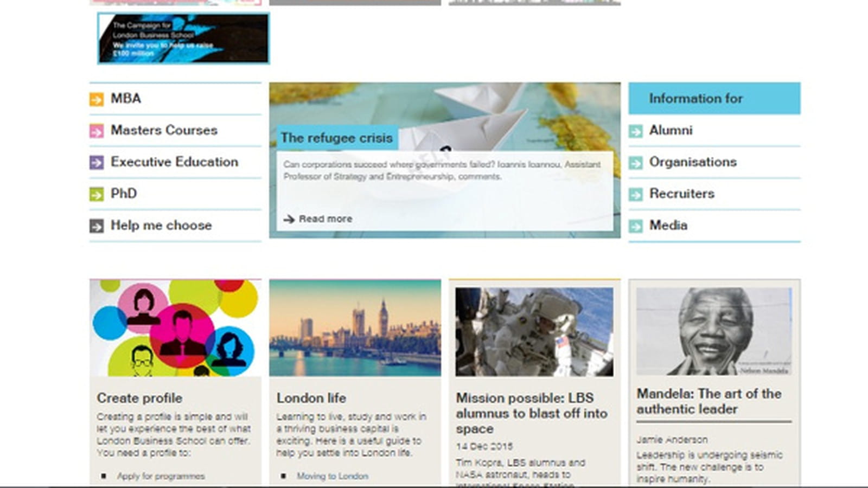Screen dimensions: 868x488
Task: Open Mission possible: LBS alumnus article
Action: (x=532, y=413)
